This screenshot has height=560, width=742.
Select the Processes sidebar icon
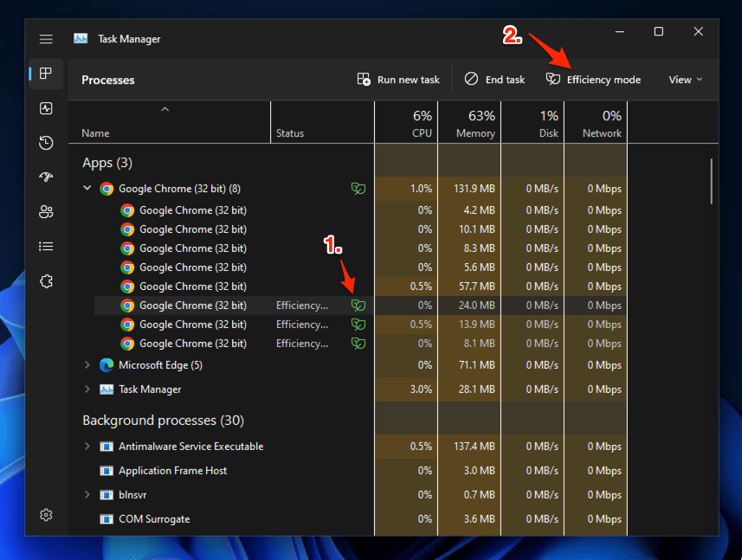point(46,74)
